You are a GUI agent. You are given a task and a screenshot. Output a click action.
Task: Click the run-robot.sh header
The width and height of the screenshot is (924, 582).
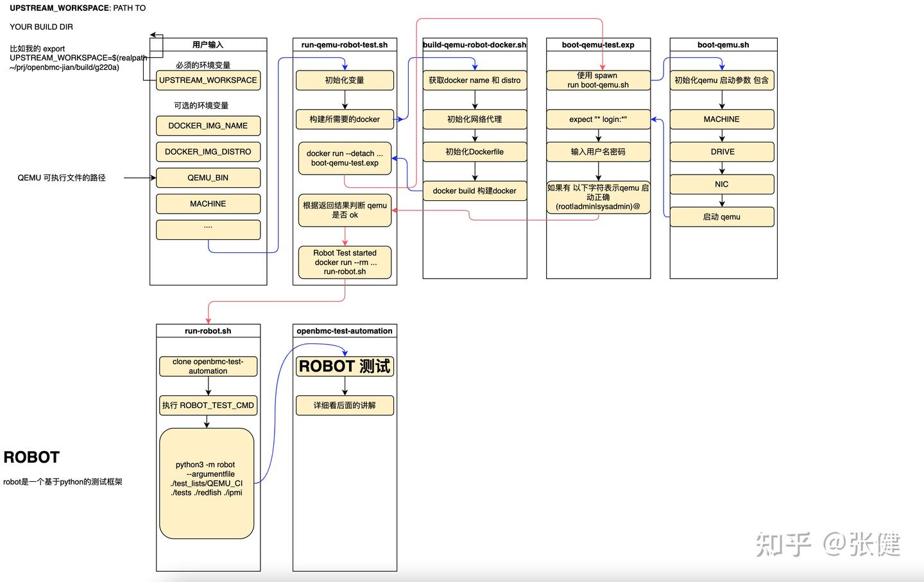pos(208,331)
